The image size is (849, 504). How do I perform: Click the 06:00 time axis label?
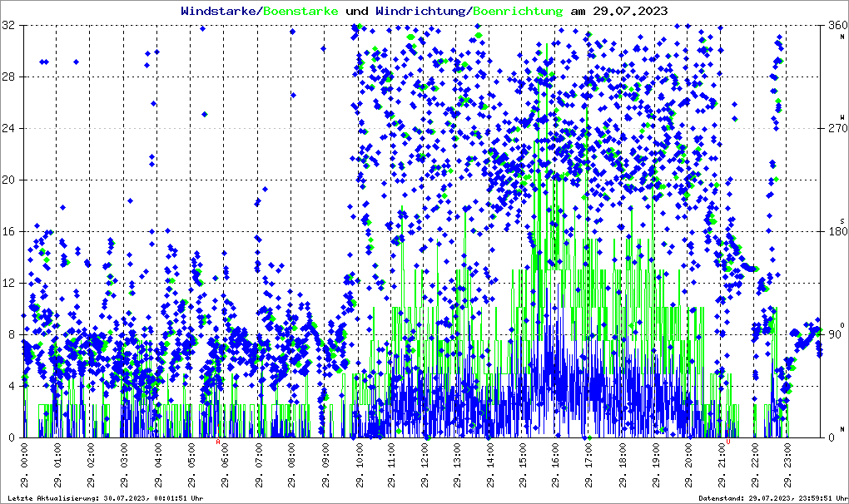tap(225, 467)
